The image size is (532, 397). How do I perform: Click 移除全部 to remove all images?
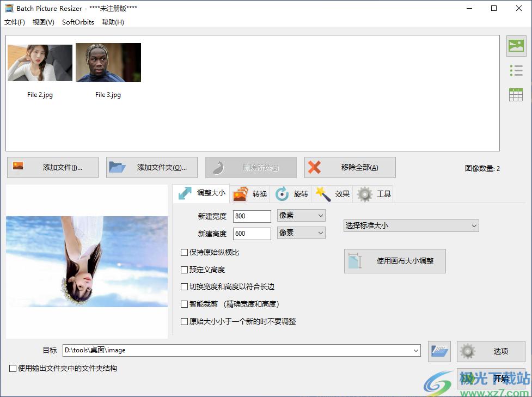tap(350, 168)
